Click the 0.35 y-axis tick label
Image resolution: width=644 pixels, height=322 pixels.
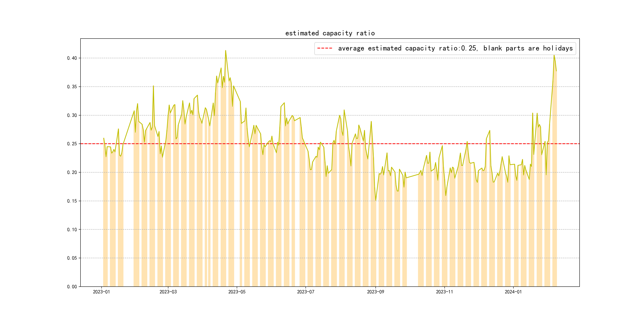coord(72,87)
